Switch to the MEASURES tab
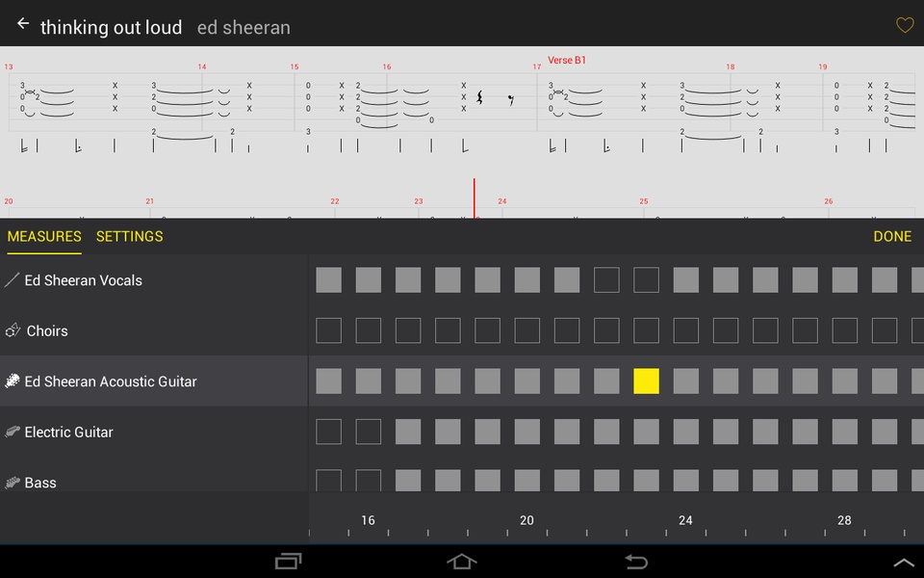 44,237
